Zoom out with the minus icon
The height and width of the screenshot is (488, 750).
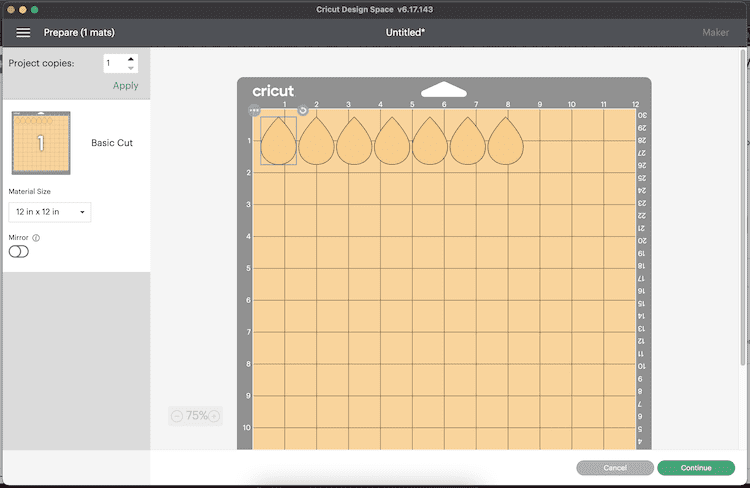177,416
